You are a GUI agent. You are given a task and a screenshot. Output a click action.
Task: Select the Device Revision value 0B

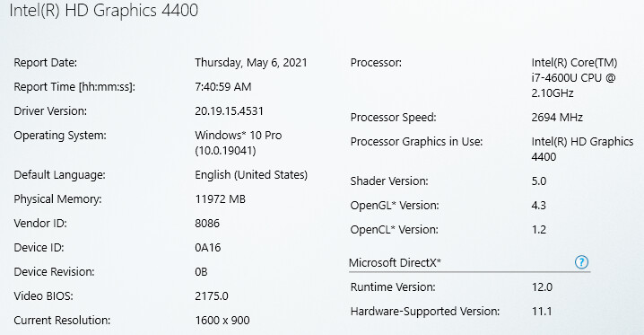201,272
